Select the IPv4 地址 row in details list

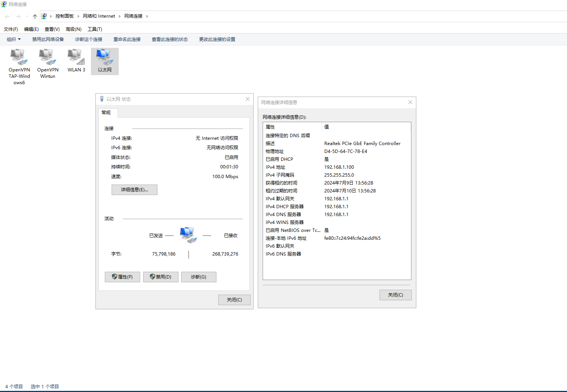(x=336, y=167)
